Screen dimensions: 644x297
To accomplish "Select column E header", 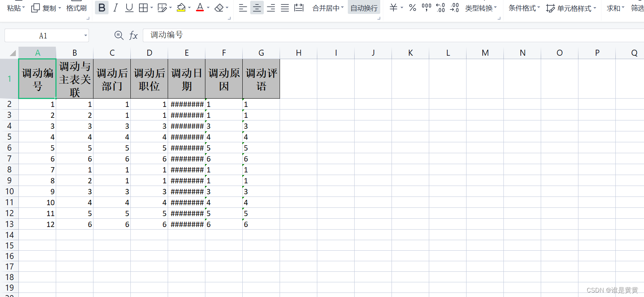I will click(x=187, y=53).
